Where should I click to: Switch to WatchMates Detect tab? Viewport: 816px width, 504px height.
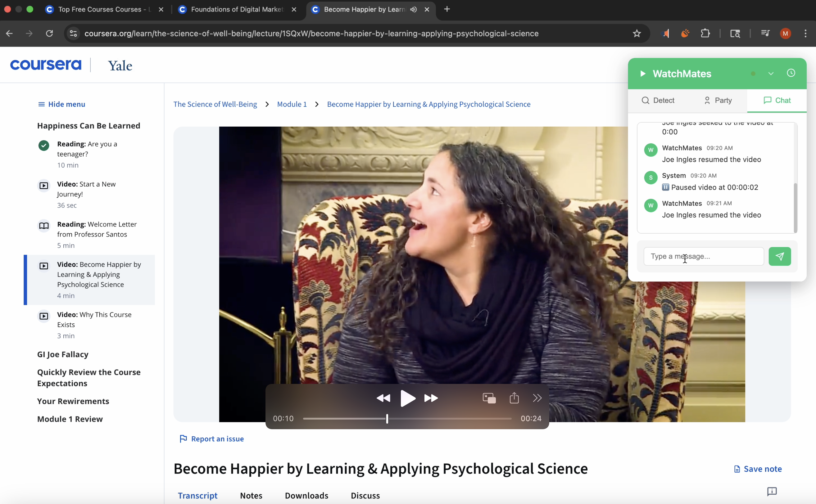coord(658,100)
